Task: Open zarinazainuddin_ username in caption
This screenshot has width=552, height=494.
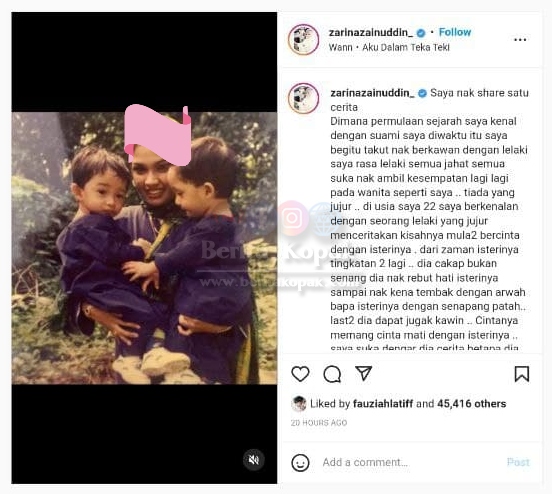Action: coord(372,93)
